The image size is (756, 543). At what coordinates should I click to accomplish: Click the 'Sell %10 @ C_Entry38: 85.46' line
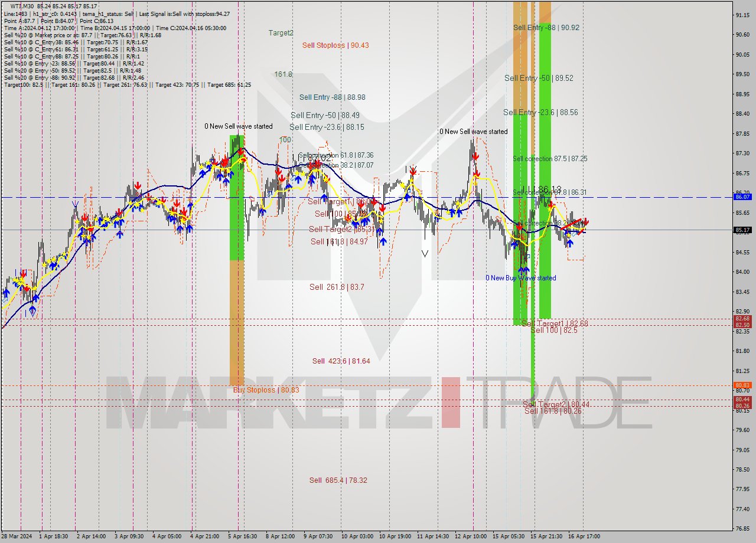[x=76, y=42]
